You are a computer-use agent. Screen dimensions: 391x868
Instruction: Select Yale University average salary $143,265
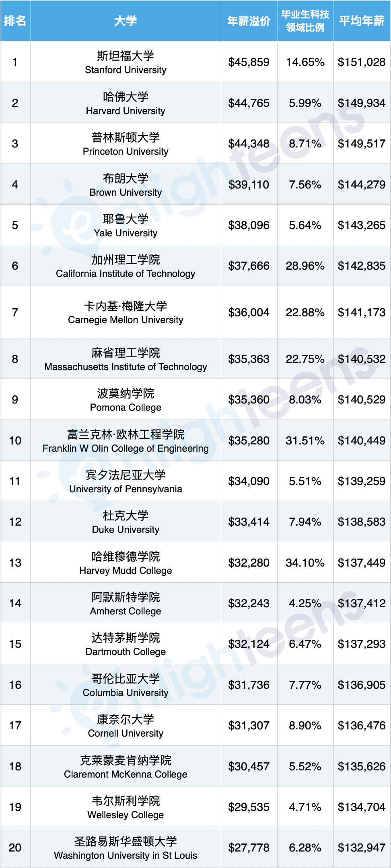[362, 225]
